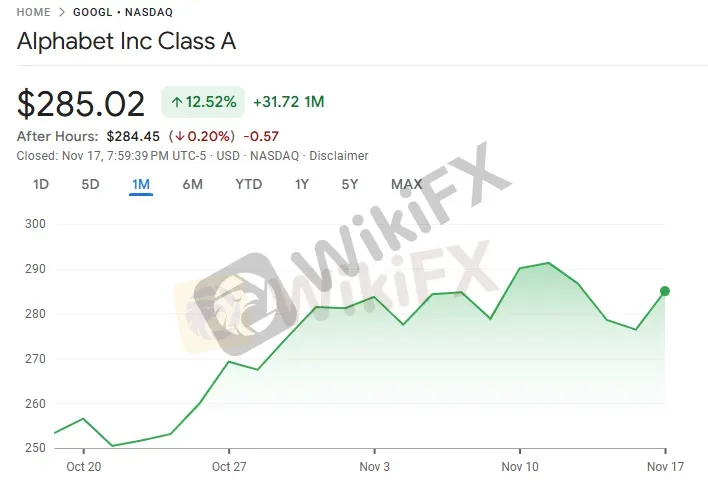
Task: Switch to the YTD range tab
Action: [x=248, y=184]
